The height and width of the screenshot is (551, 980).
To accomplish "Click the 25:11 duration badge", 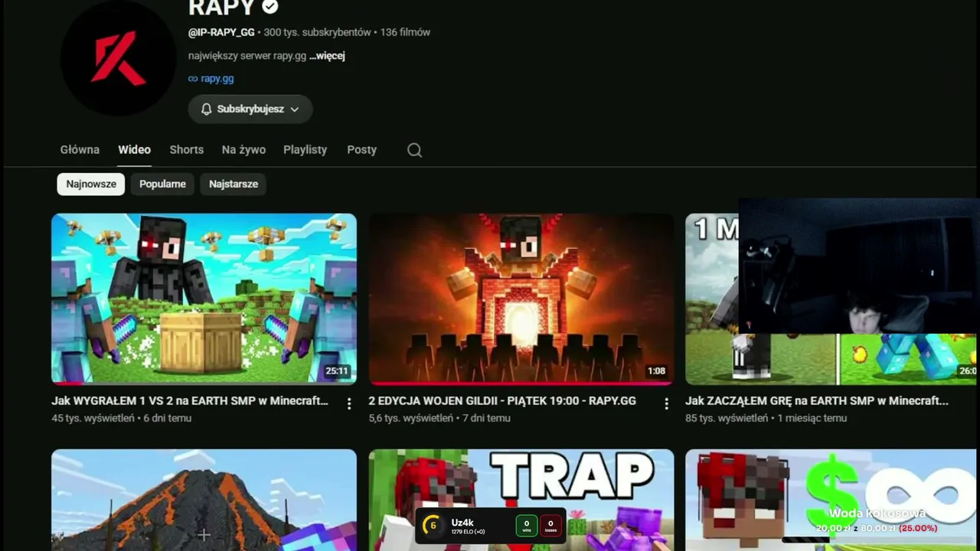I will click(337, 371).
